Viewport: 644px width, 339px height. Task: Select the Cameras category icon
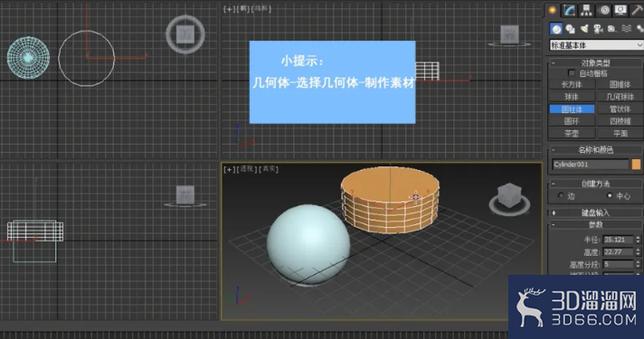click(599, 29)
